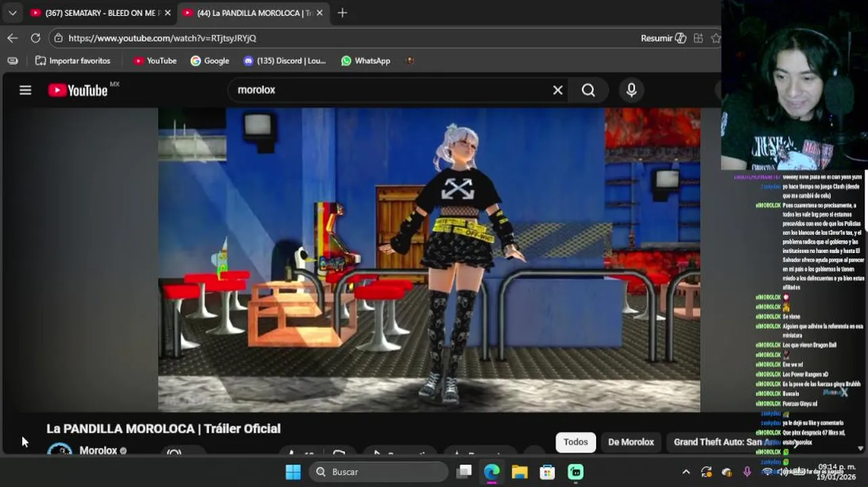The width and height of the screenshot is (868, 487).
Task: Start voice search with the microphone
Action: click(631, 90)
